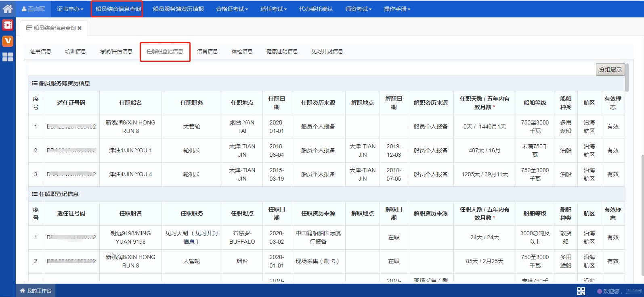Open the four-square grid icon in sidebar
This screenshot has height=297, width=644.
tap(8, 57)
